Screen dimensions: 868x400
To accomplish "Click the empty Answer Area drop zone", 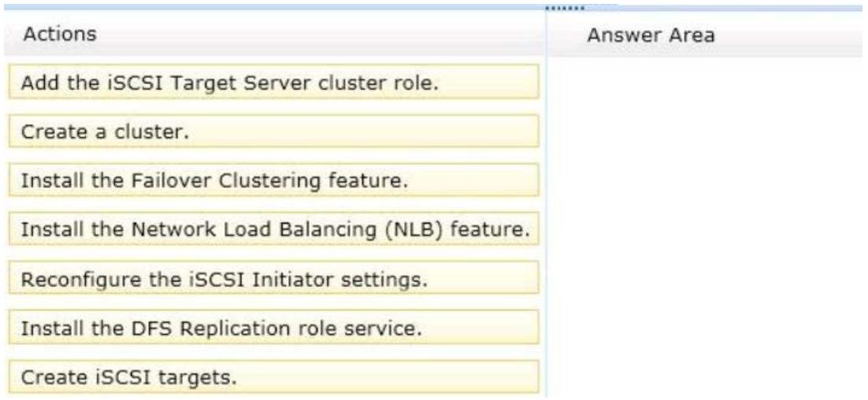I will coord(707,227).
